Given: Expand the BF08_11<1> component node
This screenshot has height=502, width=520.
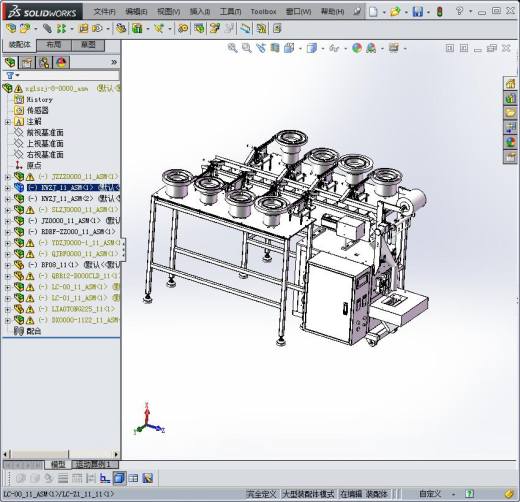Looking at the screenshot, I should pyautogui.click(x=7, y=265).
